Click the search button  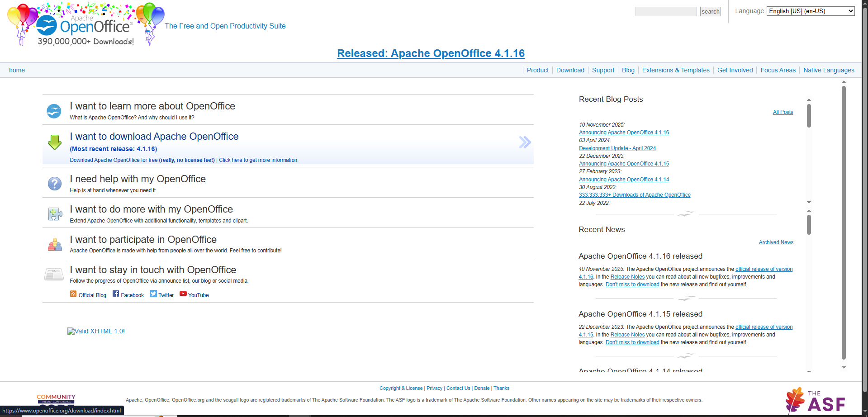(x=710, y=12)
